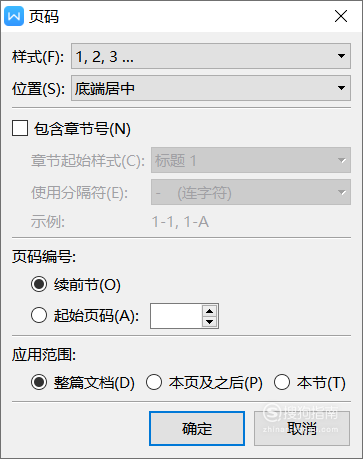The height and width of the screenshot is (459, 363).
Task: Decrease the starting page number with down arrow
Action: point(210,321)
